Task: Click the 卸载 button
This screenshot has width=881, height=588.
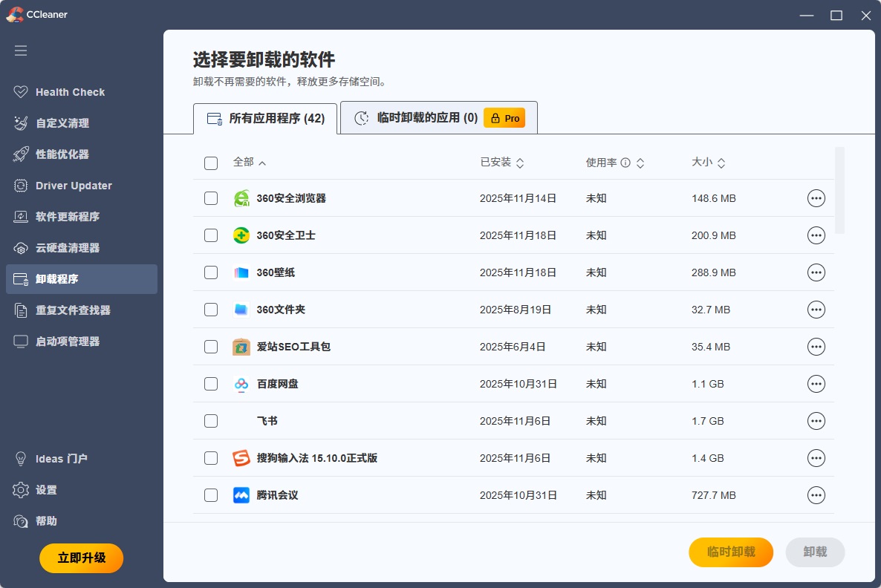Action: click(x=815, y=552)
